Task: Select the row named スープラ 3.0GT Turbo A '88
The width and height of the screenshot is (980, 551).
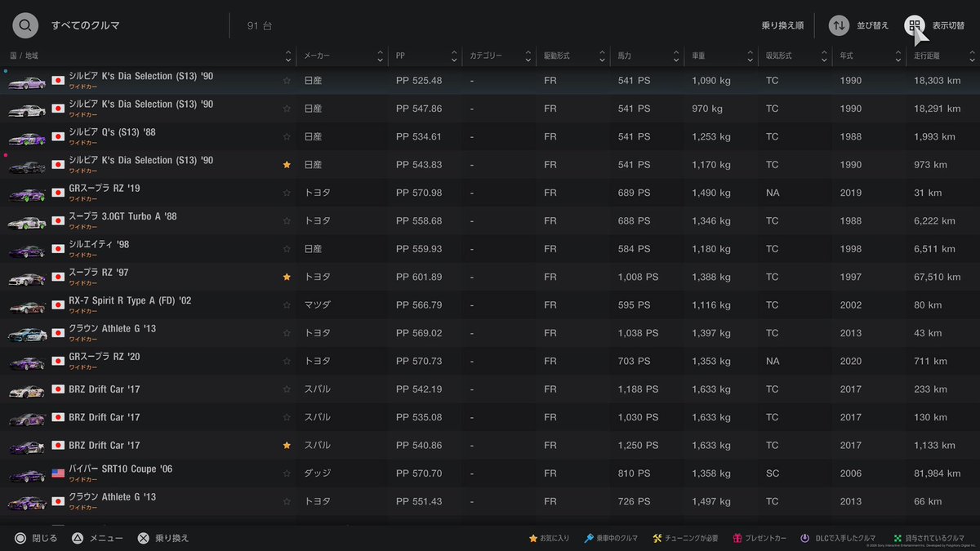Action: 490,221
